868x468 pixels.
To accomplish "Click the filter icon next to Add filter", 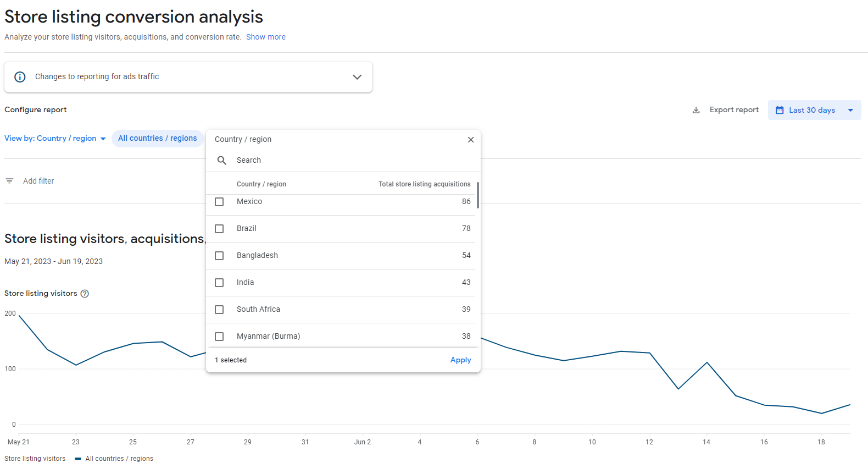I will point(9,181).
